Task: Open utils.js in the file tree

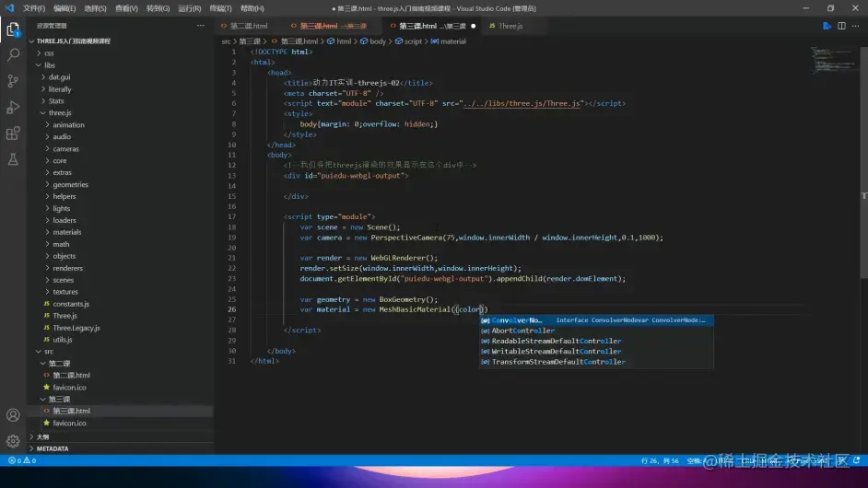Action: [x=63, y=340]
